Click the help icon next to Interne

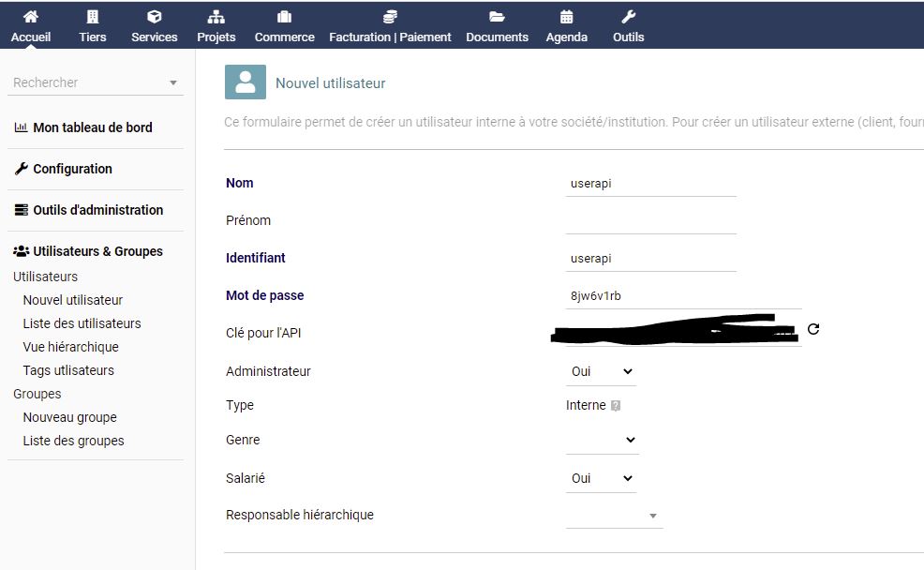point(616,406)
